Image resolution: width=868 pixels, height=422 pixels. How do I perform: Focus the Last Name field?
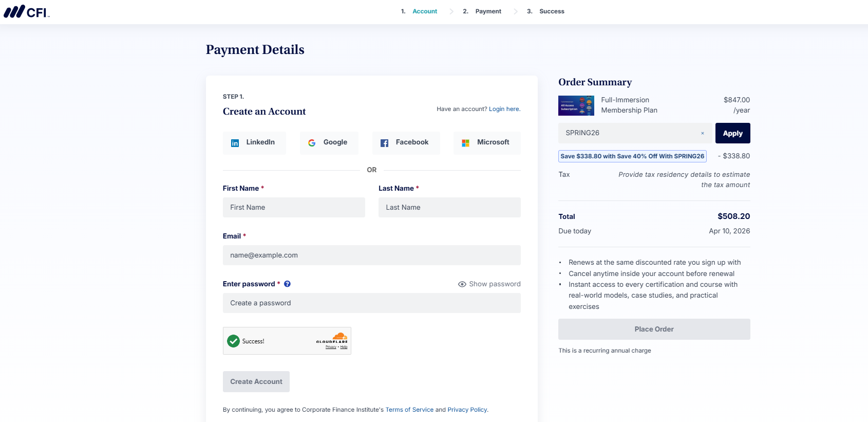449,207
